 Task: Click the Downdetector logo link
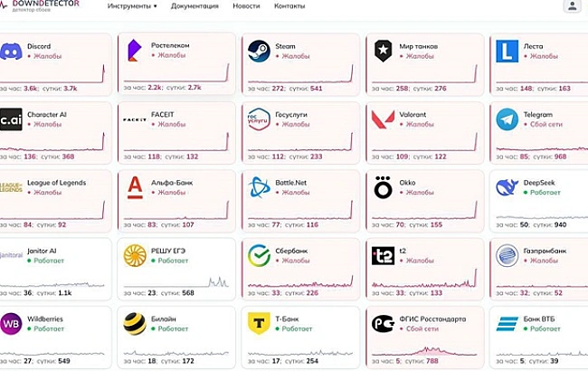[41, 5]
